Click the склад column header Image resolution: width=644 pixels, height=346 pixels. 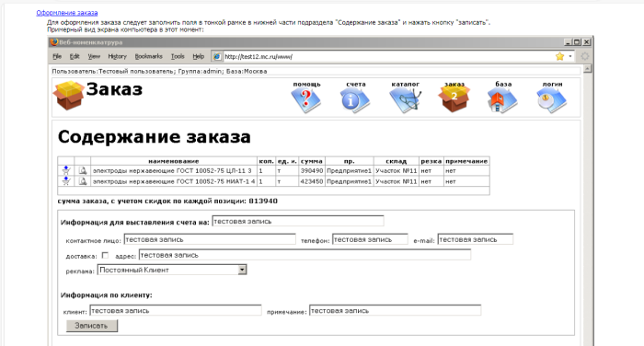[x=396, y=161]
